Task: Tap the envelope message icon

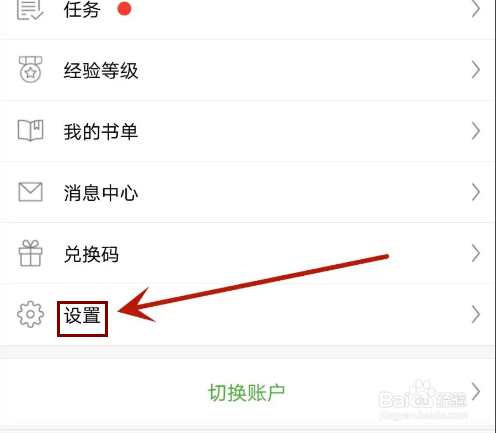Action: tap(30, 192)
